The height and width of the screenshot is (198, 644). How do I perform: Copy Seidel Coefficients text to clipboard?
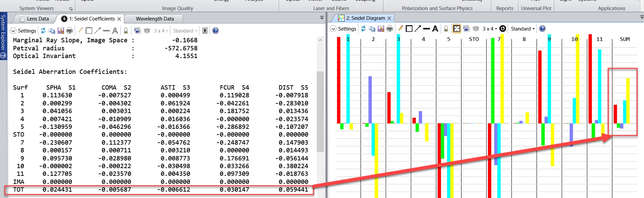(52, 31)
